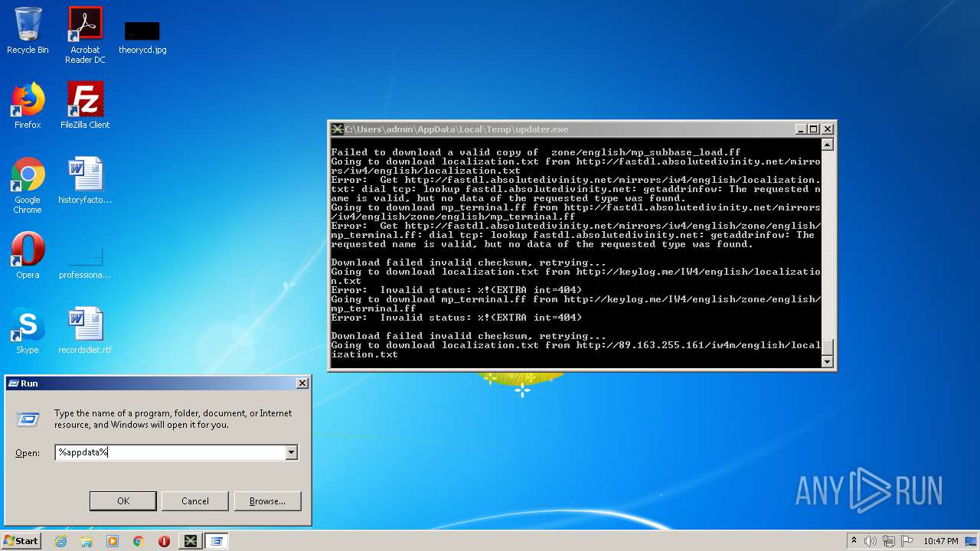980x551 pixels.
Task: Click the Browse... button in Run dialog
Action: click(x=267, y=500)
